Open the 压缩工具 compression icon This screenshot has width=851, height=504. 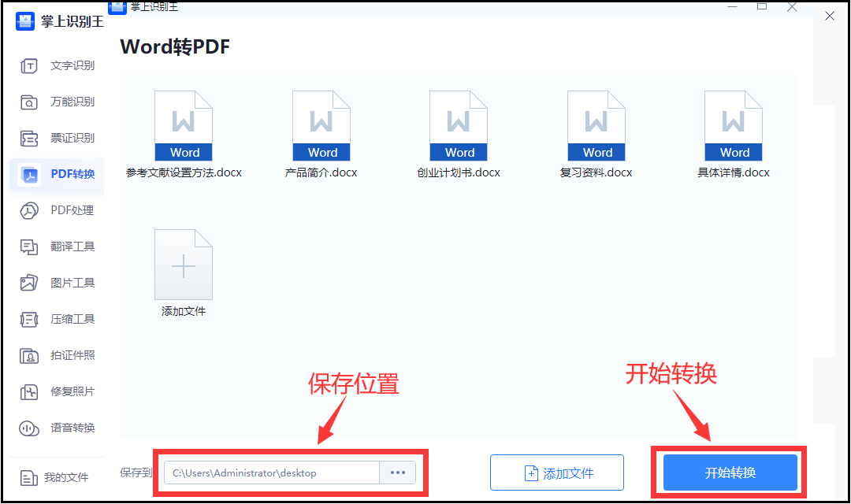[x=29, y=319]
